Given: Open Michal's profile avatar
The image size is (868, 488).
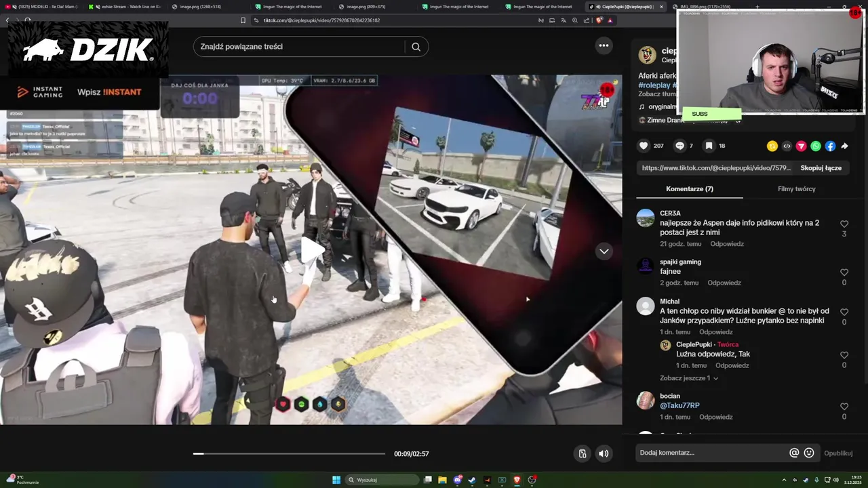Looking at the screenshot, I should point(646,306).
